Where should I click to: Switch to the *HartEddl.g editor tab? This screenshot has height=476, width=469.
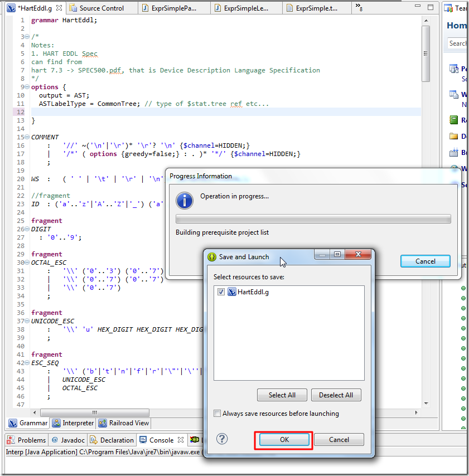point(35,8)
